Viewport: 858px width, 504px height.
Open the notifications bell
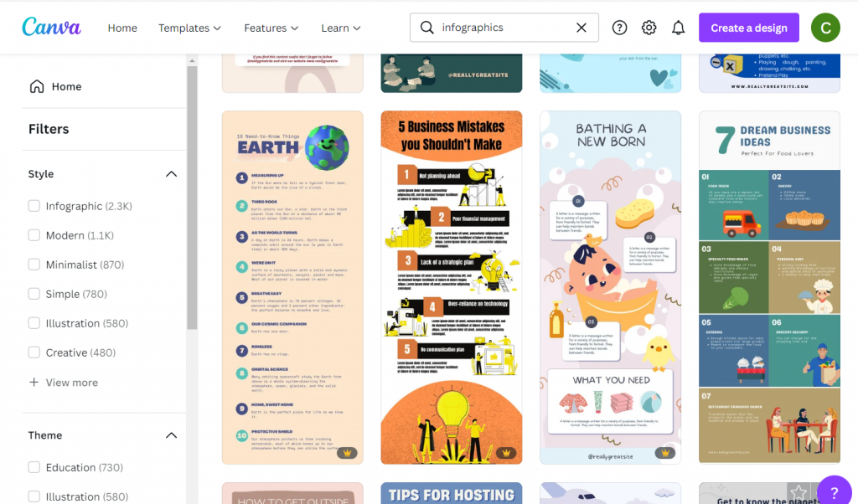[x=678, y=28]
